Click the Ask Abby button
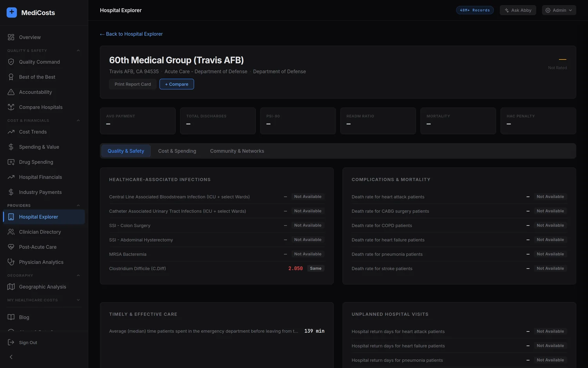 [518, 10]
